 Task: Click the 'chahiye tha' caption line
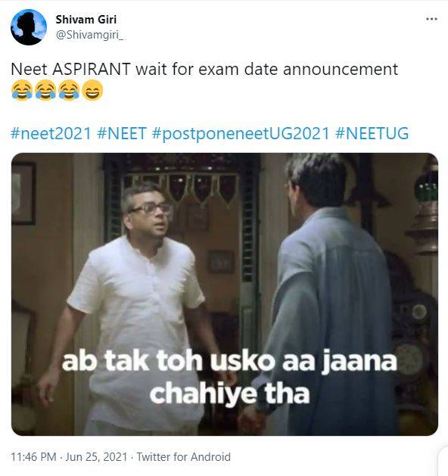tap(230, 394)
